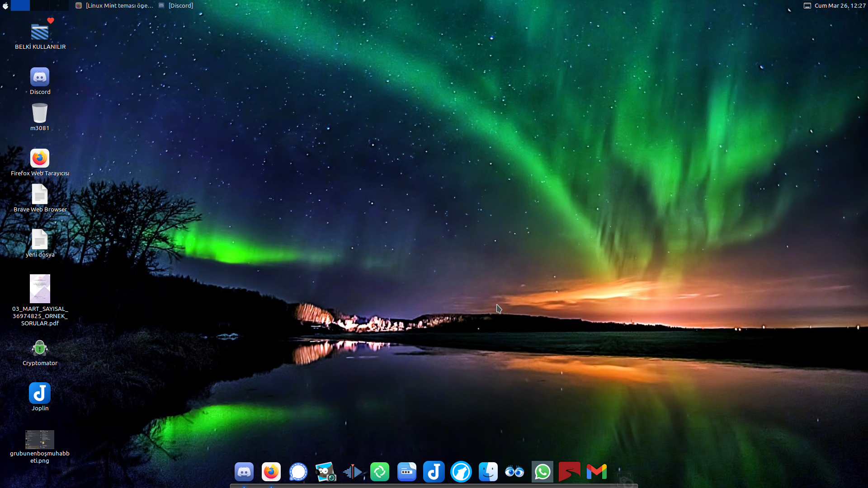868x488 pixels.
Task: Open WhatsApp from the dock
Action: 542,472
